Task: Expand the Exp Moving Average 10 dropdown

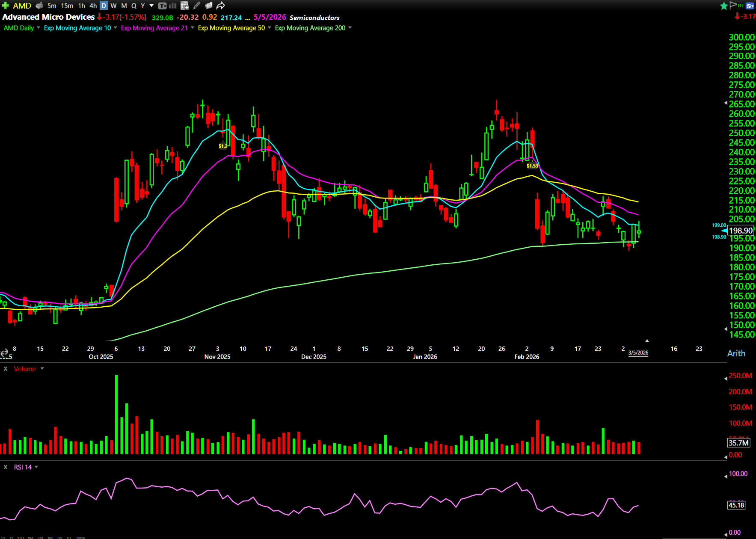Action: (116, 28)
